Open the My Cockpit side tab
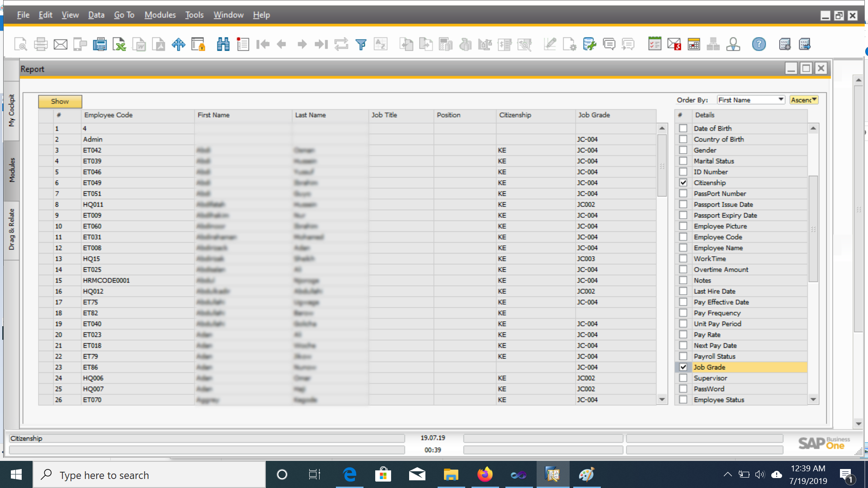 click(x=12, y=111)
